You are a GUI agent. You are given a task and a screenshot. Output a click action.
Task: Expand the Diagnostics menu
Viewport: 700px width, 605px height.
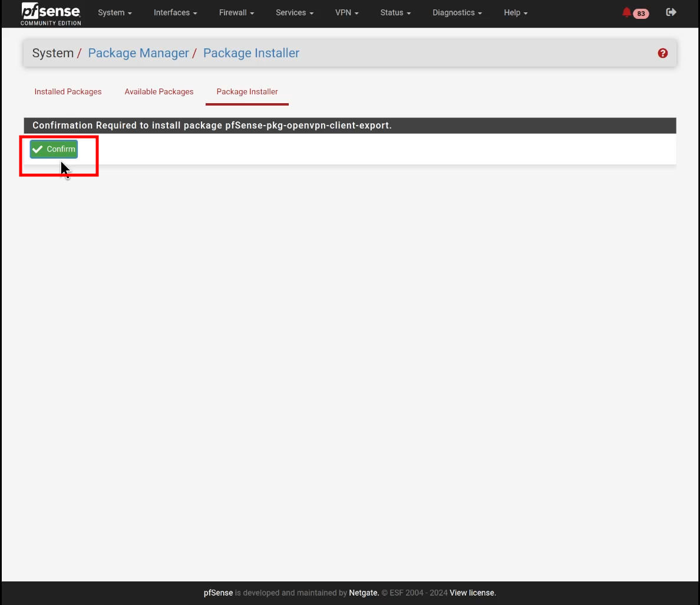point(457,12)
